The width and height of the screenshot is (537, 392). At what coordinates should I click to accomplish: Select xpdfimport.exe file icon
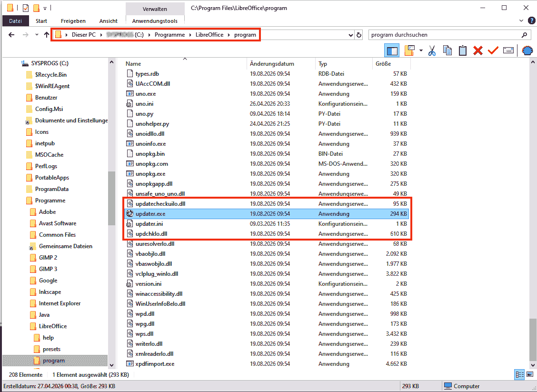pyautogui.click(x=130, y=363)
